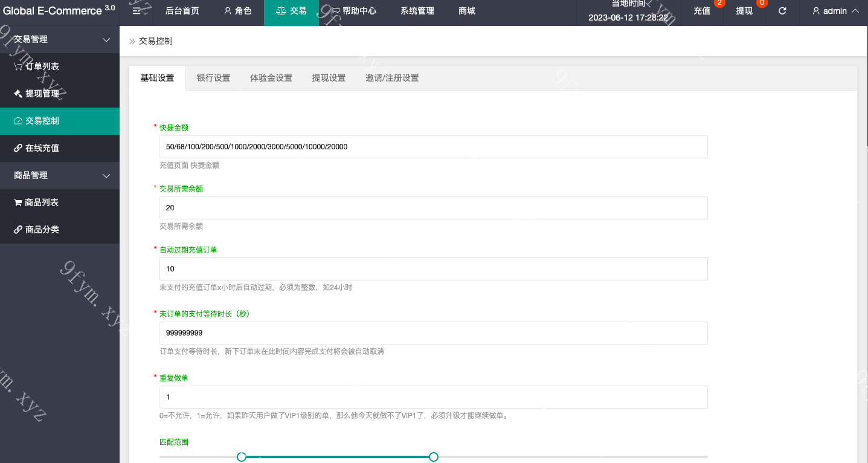Open 提现管理 in the sidebar
The image size is (868, 463).
[60, 94]
